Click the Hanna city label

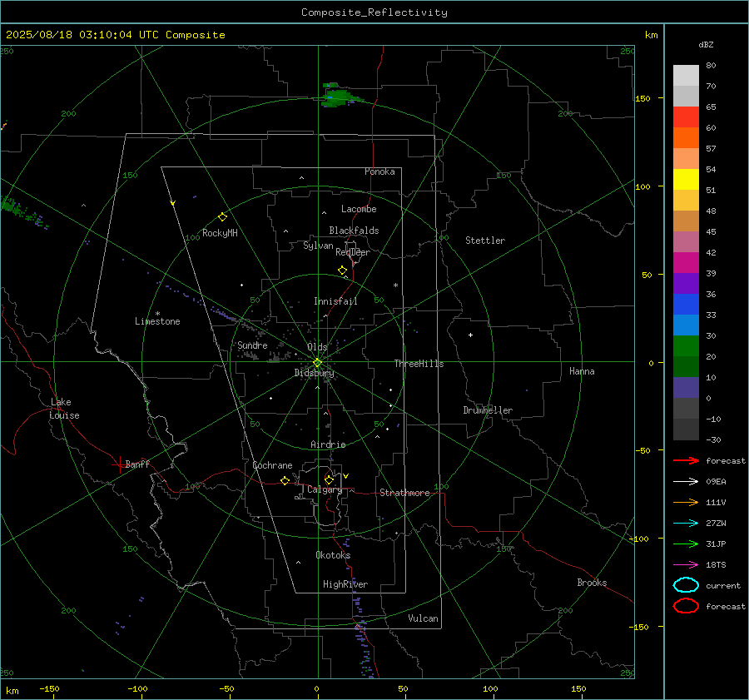click(x=582, y=371)
